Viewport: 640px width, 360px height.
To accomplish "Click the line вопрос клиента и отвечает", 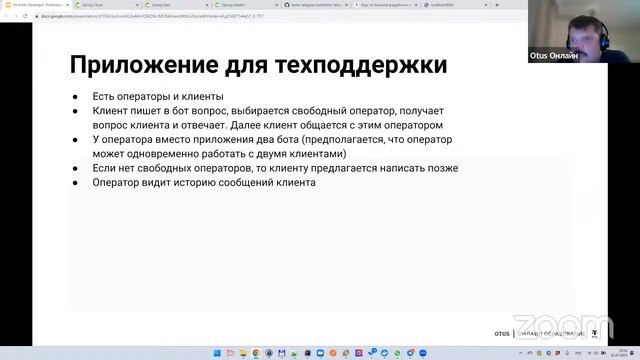I will pyautogui.click(x=267, y=125).
